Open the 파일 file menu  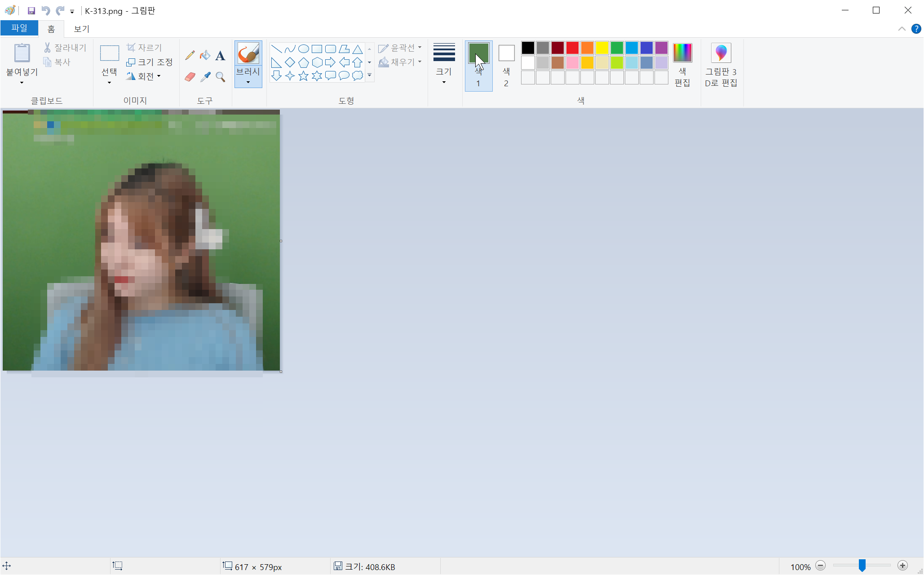pyautogui.click(x=19, y=28)
